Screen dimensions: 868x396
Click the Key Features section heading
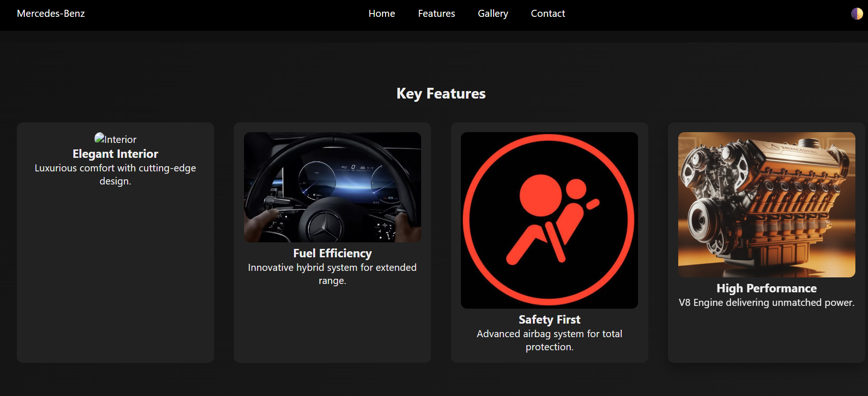pos(441,93)
